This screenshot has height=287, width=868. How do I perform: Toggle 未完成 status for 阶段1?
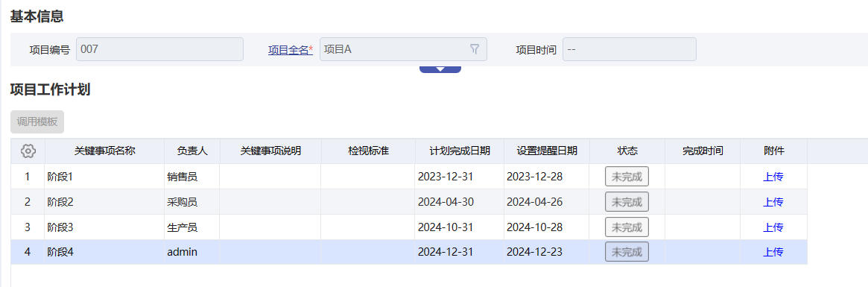[627, 177]
